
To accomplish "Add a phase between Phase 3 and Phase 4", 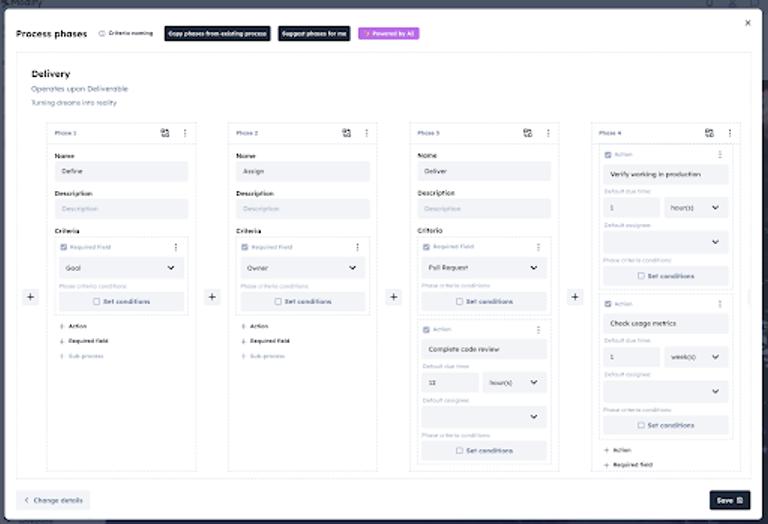I will pyautogui.click(x=575, y=297).
